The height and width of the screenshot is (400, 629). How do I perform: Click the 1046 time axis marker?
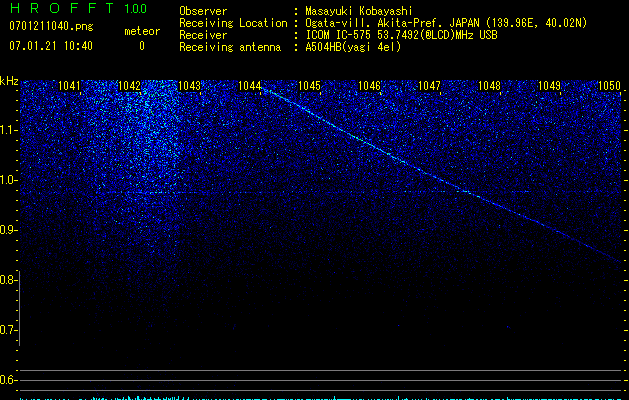tap(369, 85)
